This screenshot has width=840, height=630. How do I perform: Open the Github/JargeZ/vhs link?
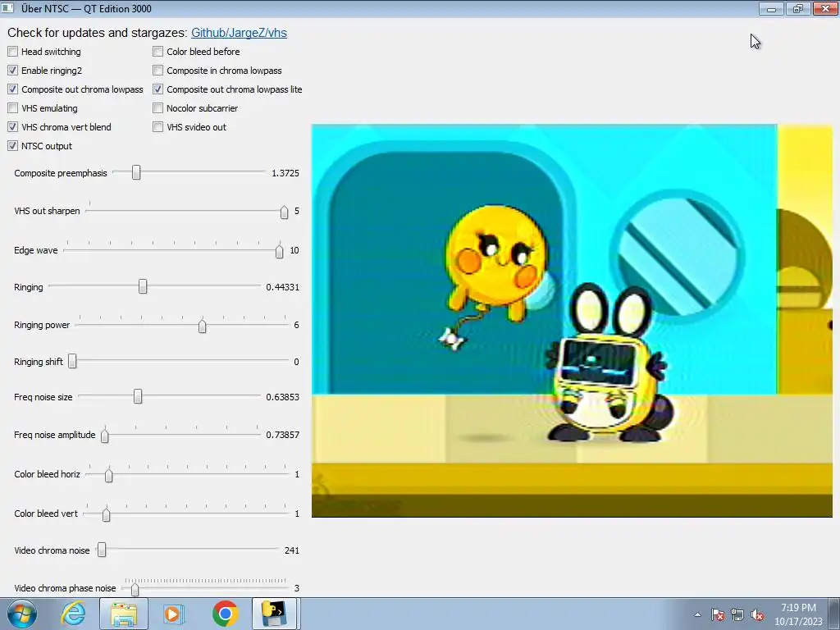[239, 33]
